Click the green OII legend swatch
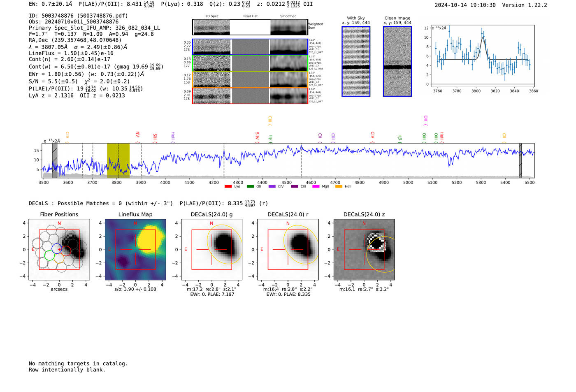Image resolution: width=576 pixels, height=392 pixels. tap(250, 186)
